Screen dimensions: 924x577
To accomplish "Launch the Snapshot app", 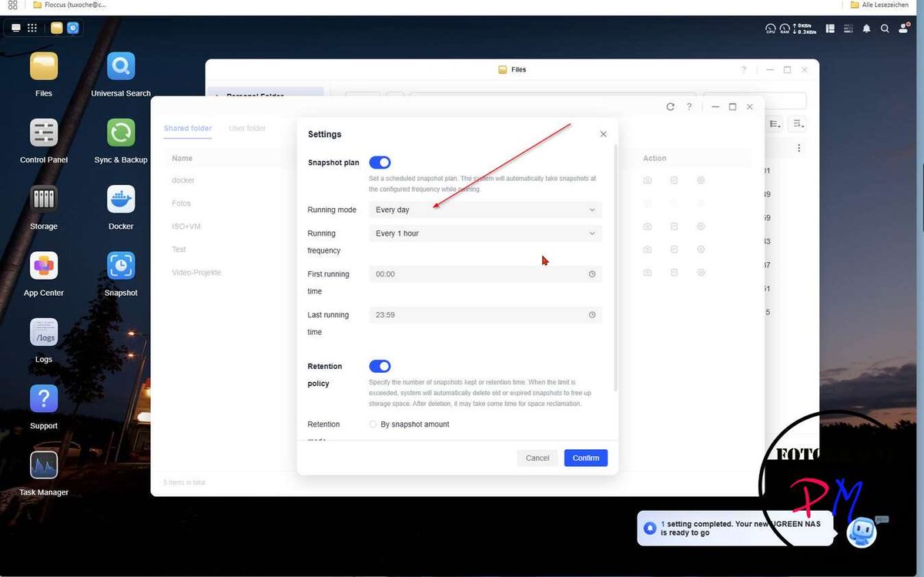I will tap(120, 265).
